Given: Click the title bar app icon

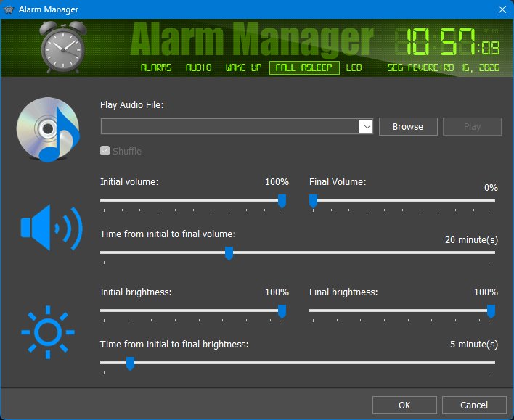Looking at the screenshot, I should click(x=9, y=9).
